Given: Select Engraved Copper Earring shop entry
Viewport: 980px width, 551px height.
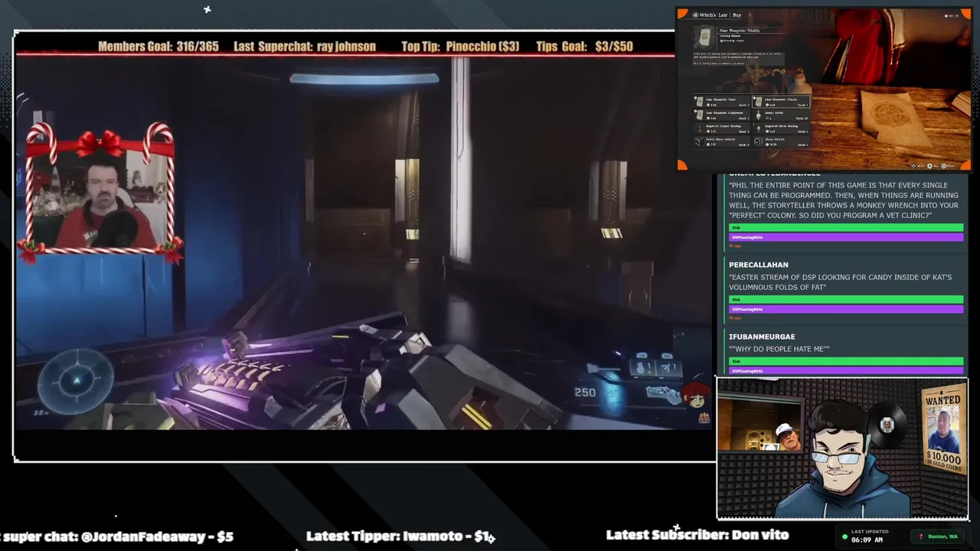Looking at the screenshot, I should (721, 129).
